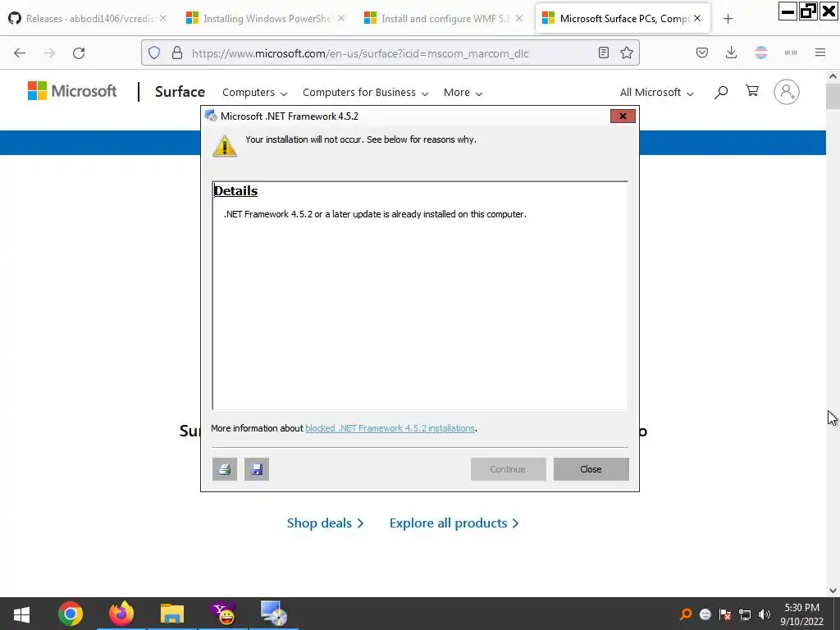Click the save floppy icon in .NET dialog
This screenshot has height=630, width=840.
(257, 469)
